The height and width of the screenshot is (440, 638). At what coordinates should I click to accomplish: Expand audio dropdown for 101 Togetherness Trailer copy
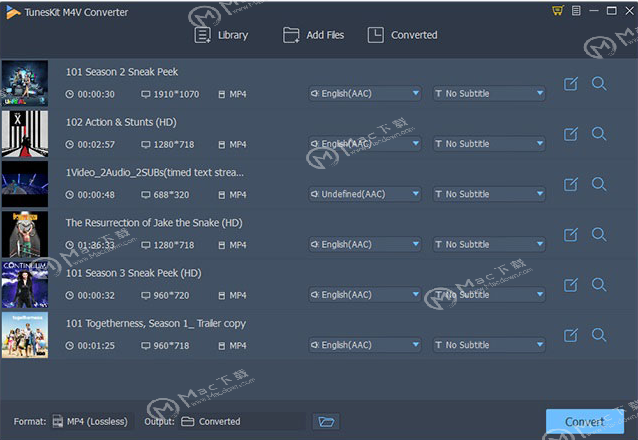coord(365,345)
